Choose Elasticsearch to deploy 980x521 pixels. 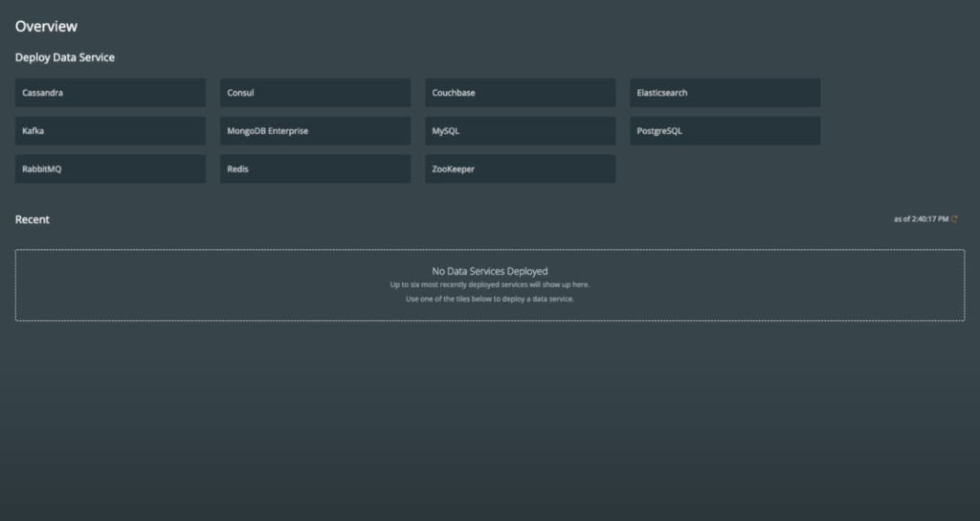point(724,93)
